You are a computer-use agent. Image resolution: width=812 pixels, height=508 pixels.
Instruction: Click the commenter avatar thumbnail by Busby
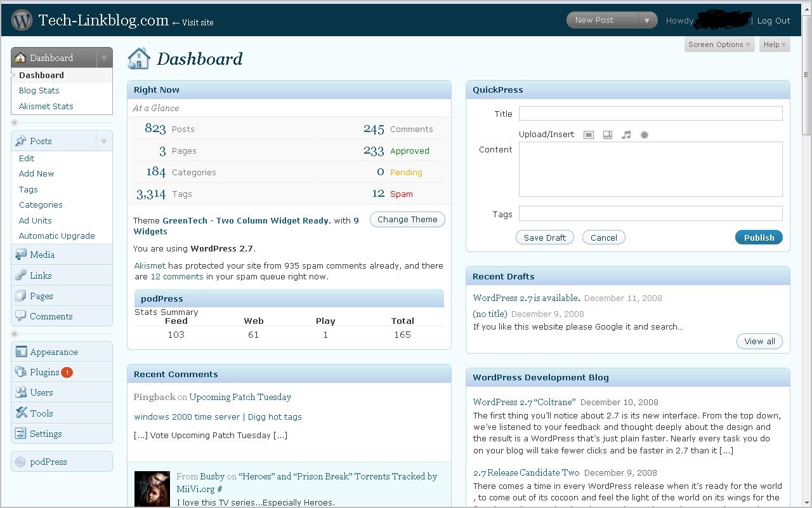point(152,489)
